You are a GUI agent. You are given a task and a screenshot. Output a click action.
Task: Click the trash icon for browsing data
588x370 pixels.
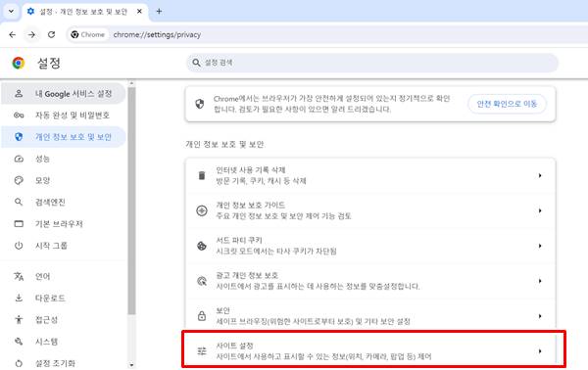pyautogui.click(x=202, y=175)
